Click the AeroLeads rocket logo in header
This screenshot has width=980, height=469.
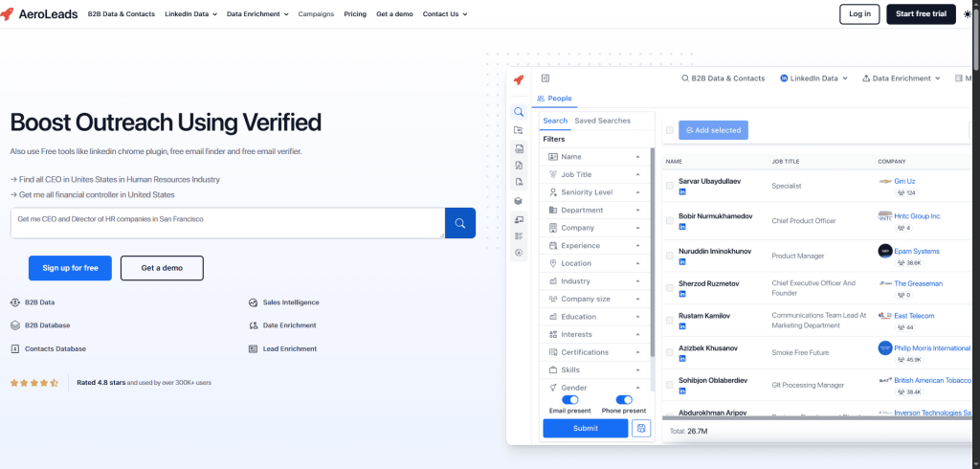point(7,13)
